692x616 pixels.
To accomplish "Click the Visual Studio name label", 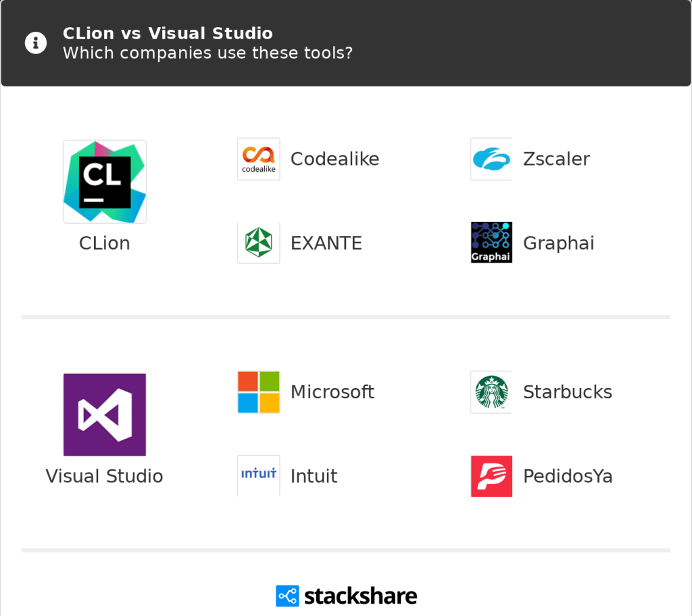I will [105, 476].
